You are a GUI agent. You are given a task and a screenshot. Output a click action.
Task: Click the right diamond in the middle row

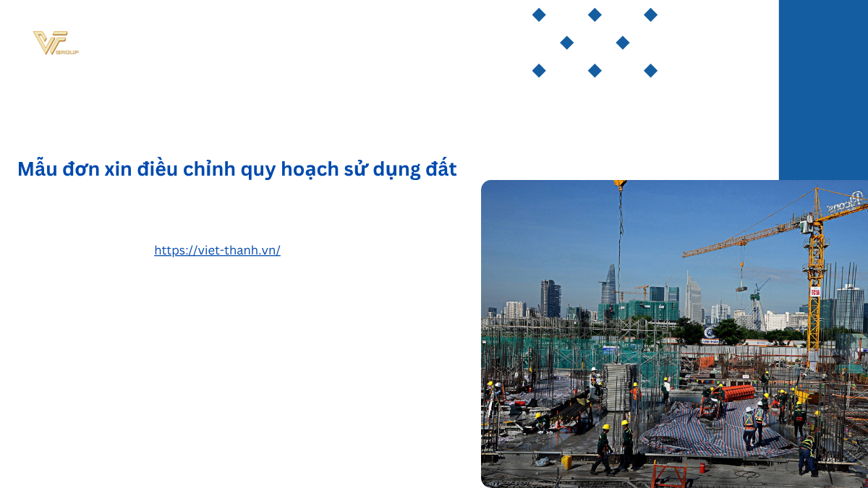point(623,43)
